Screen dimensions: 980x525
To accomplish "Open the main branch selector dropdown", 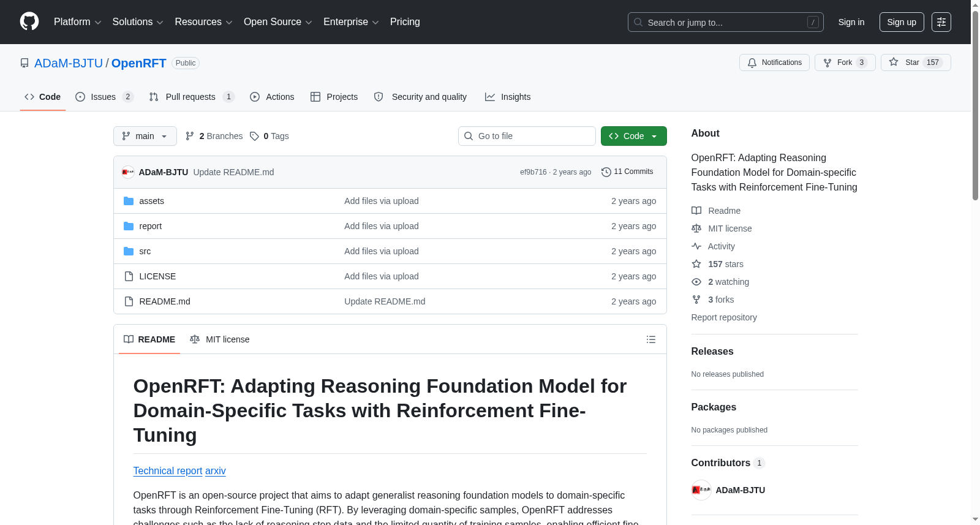I will pyautogui.click(x=145, y=136).
